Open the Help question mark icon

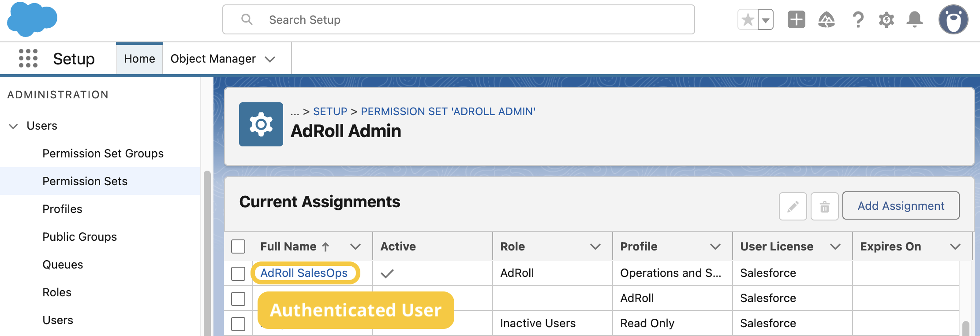[x=858, y=20]
